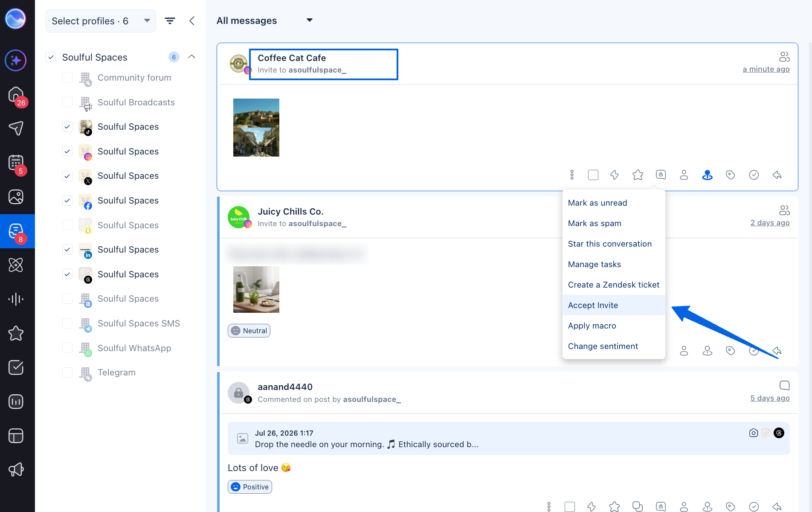Open the checkmark tasks icon in sidebar
Screen dimensions: 812x512
(16, 367)
